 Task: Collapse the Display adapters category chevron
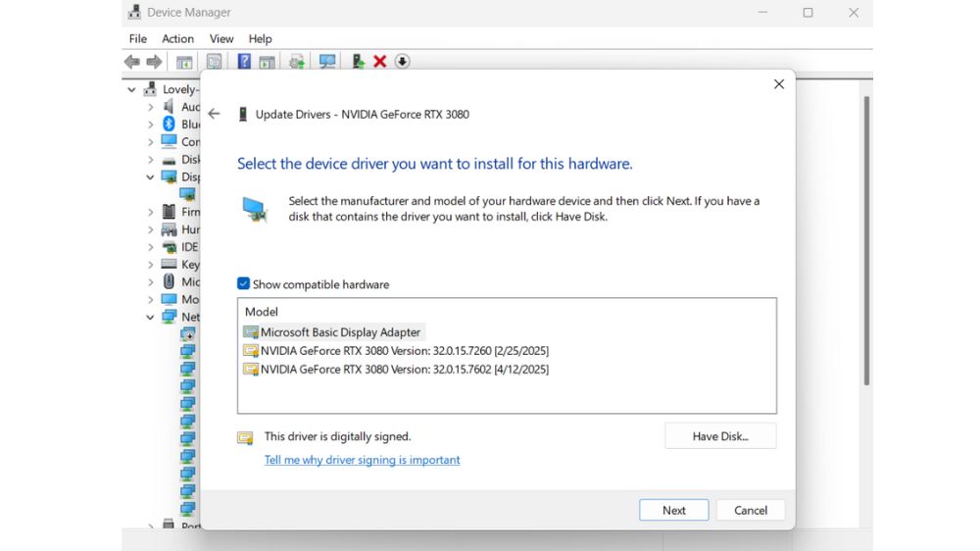click(x=150, y=177)
